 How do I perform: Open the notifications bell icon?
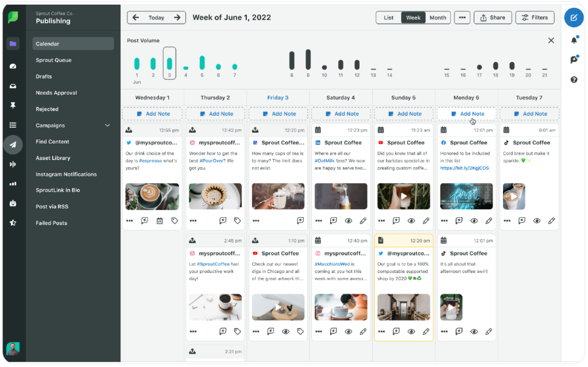pyautogui.click(x=574, y=40)
